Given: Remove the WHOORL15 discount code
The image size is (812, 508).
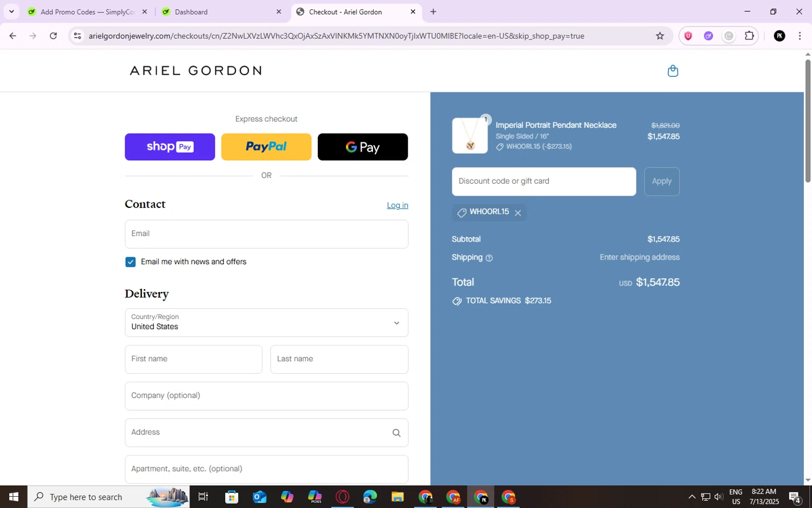Looking at the screenshot, I should pos(518,213).
